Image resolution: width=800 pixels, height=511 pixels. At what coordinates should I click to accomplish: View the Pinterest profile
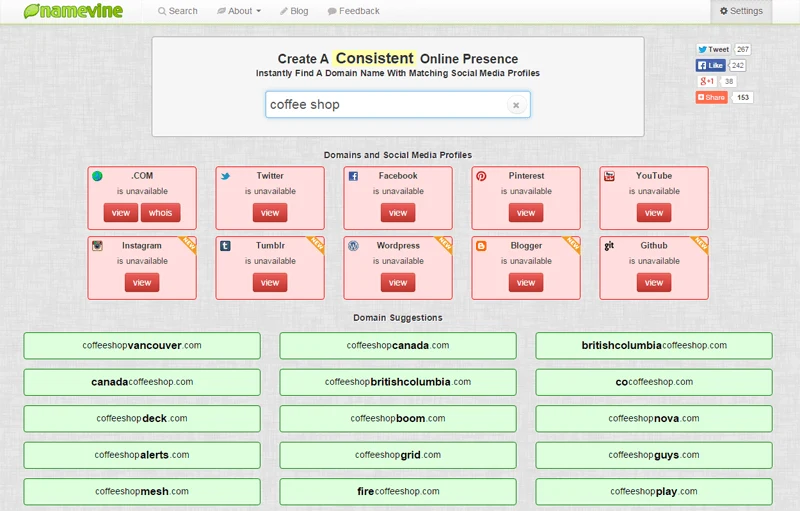tap(526, 213)
